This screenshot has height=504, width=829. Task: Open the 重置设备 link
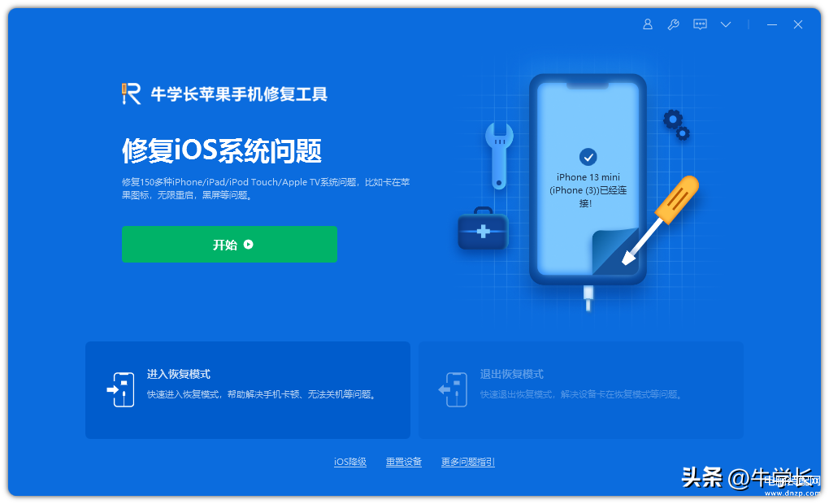point(404,462)
